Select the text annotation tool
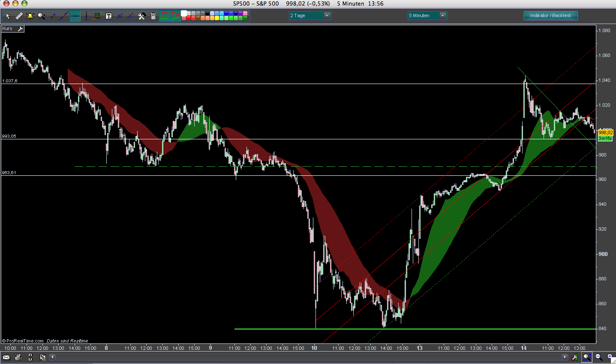The height and width of the screenshot is (364, 616). click(x=108, y=16)
